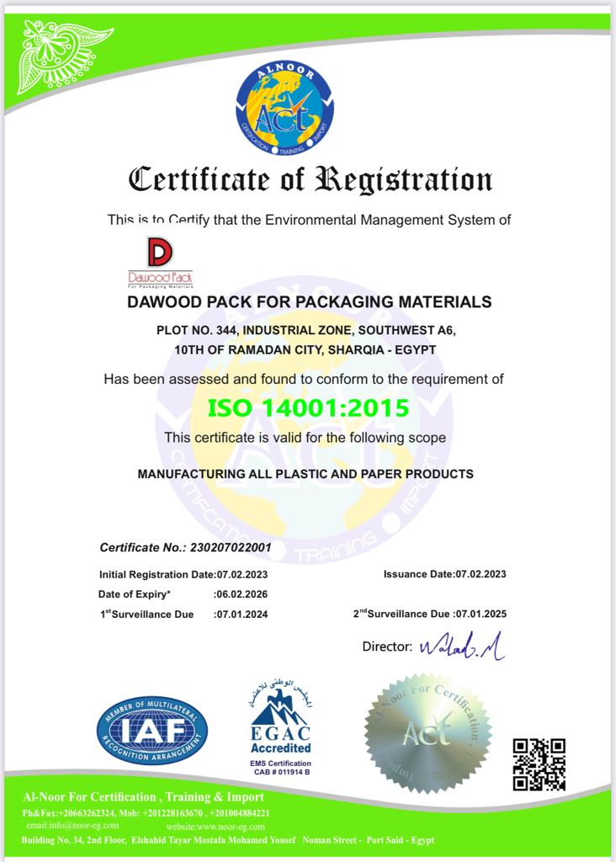Click the QR code

coord(539,764)
